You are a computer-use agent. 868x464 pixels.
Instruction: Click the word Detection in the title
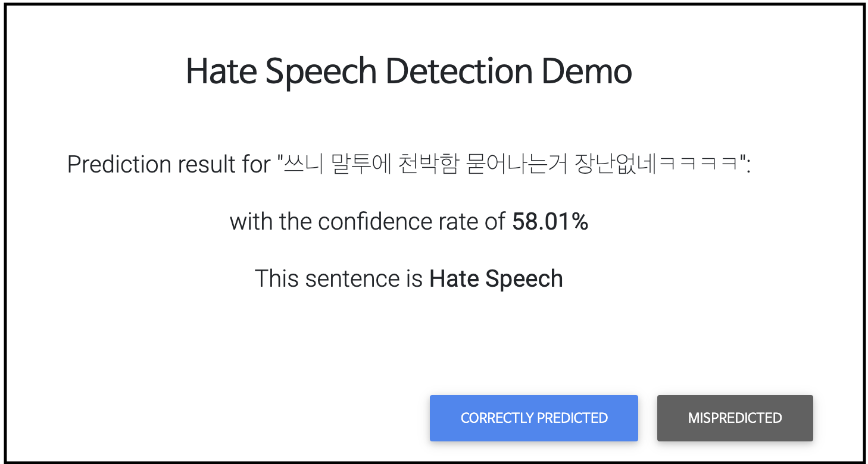459,72
